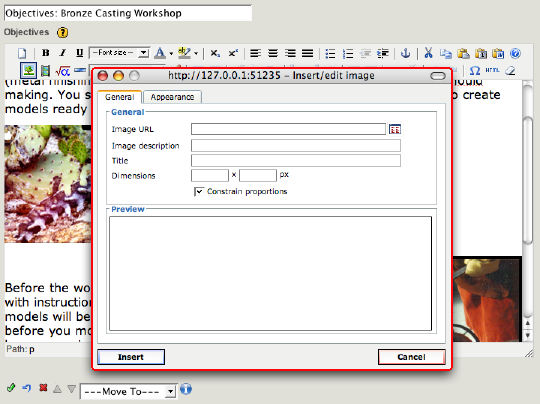Screen dimensions: 540x404
Task: Expand the Move To dropdown
Action: pyautogui.click(x=128, y=392)
